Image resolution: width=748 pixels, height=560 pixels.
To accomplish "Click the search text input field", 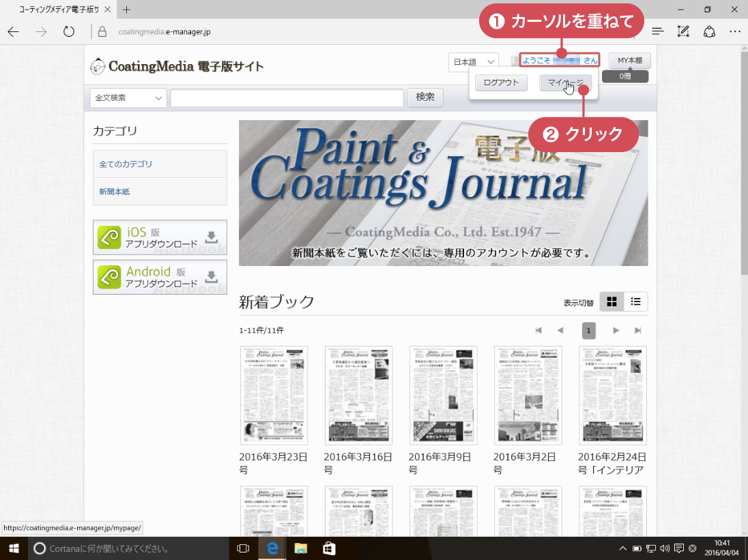I will click(x=287, y=98).
